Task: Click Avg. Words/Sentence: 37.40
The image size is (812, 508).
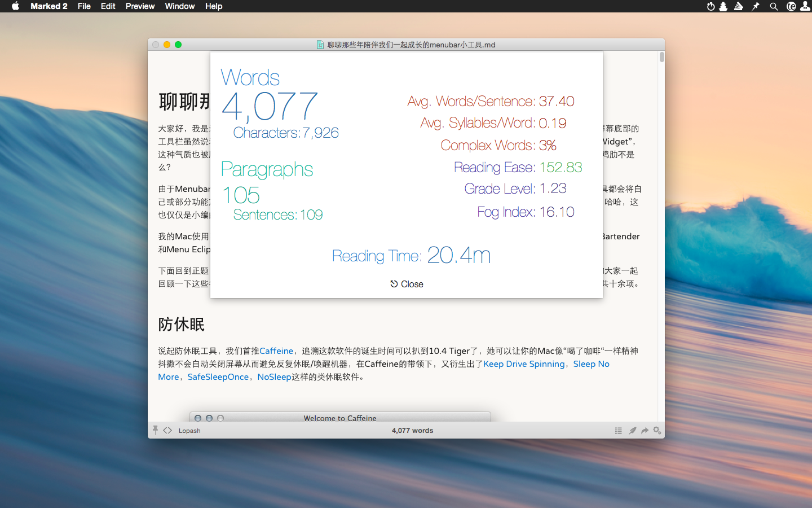Action: [491, 102]
